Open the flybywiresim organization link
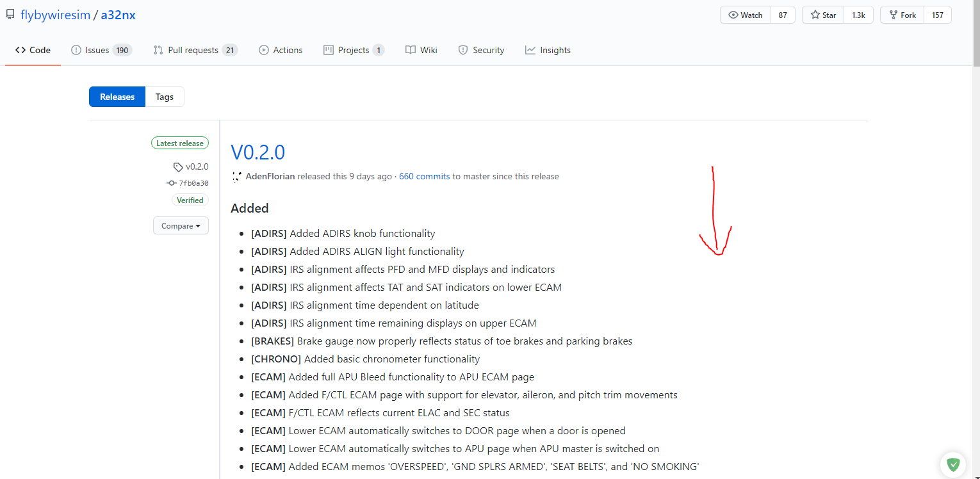The height and width of the screenshot is (479, 980). (55, 15)
